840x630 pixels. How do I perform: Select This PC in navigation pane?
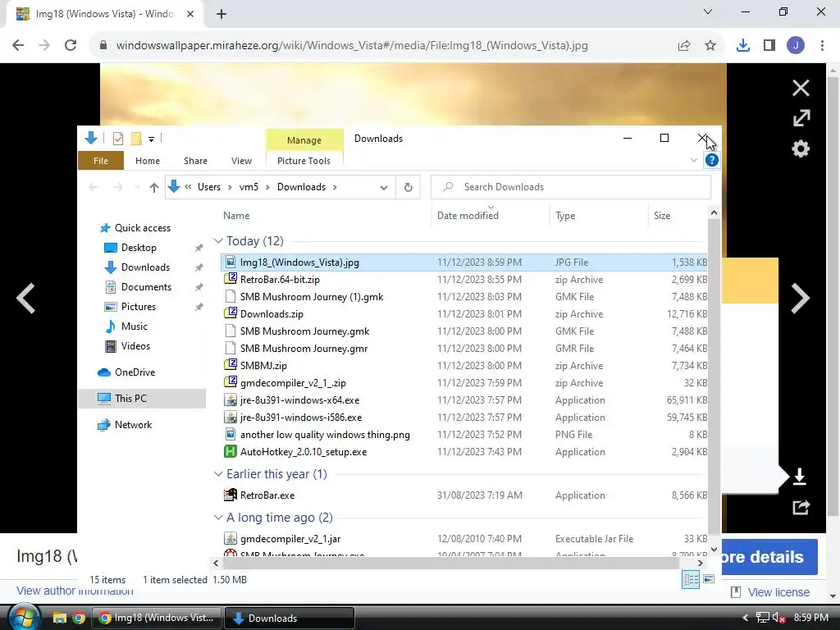pyautogui.click(x=142, y=399)
